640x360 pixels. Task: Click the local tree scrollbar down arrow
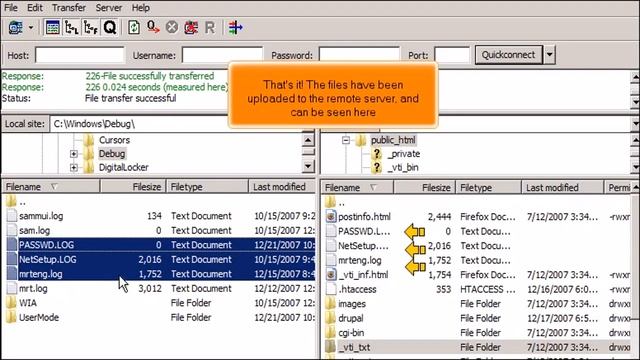[308, 167]
